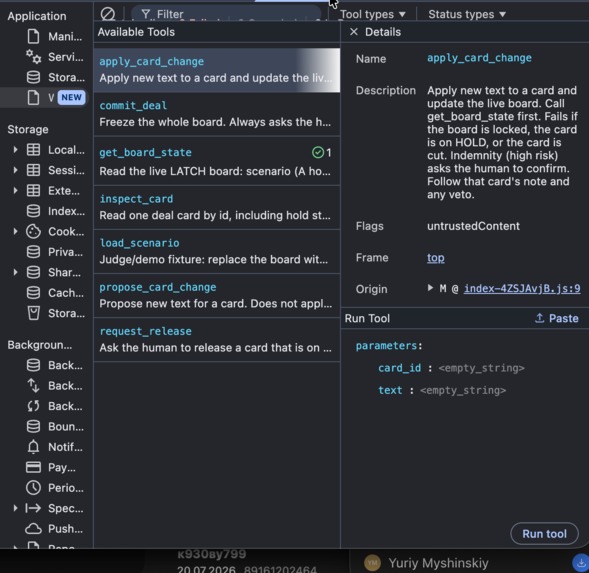Click the Run tool button
Screen dimensions: 589x573
(x=544, y=534)
